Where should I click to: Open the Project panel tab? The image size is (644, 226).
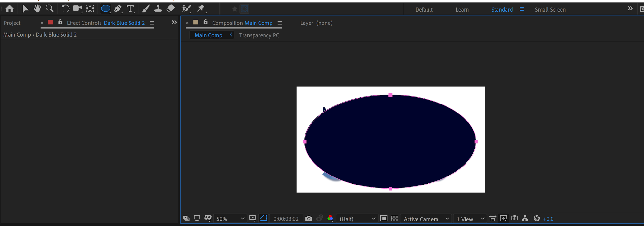12,23
